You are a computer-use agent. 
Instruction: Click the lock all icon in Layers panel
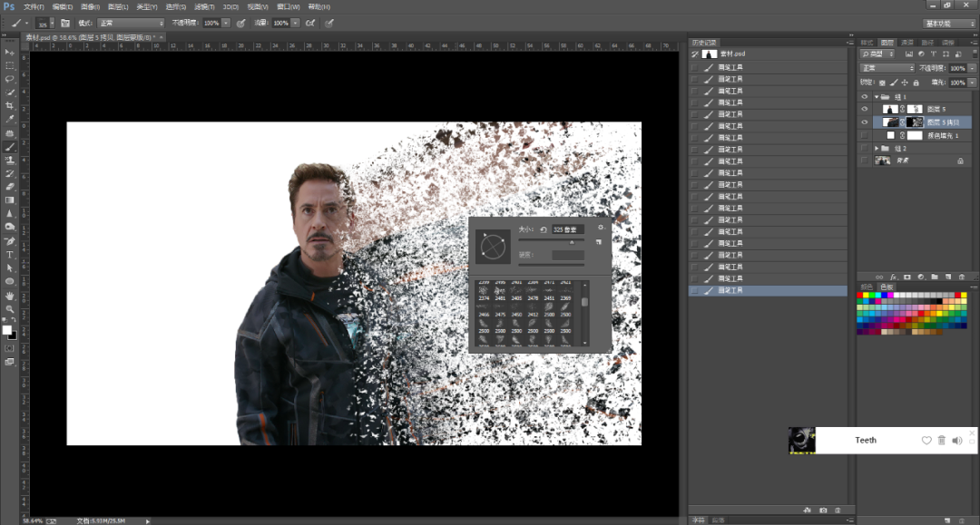(x=916, y=83)
